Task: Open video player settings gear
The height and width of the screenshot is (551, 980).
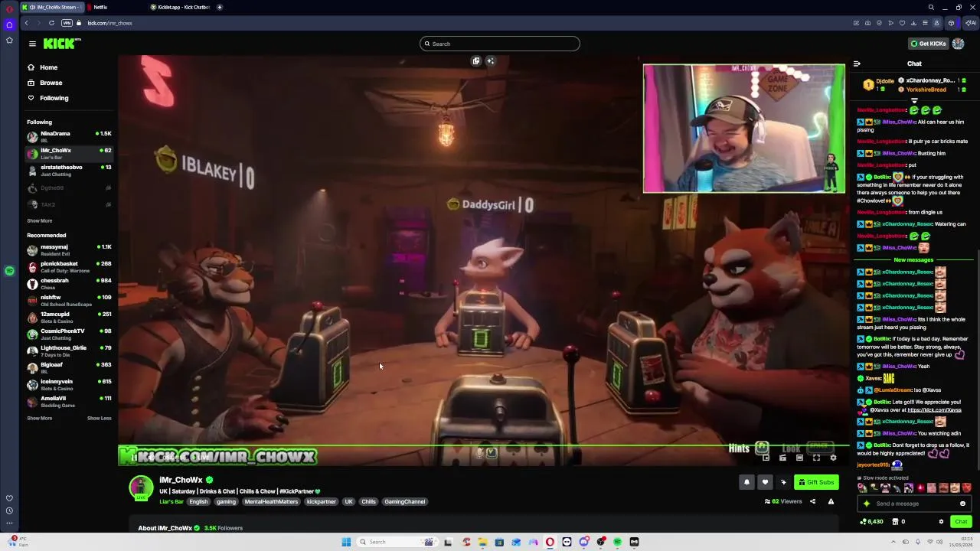Action: [833, 458]
